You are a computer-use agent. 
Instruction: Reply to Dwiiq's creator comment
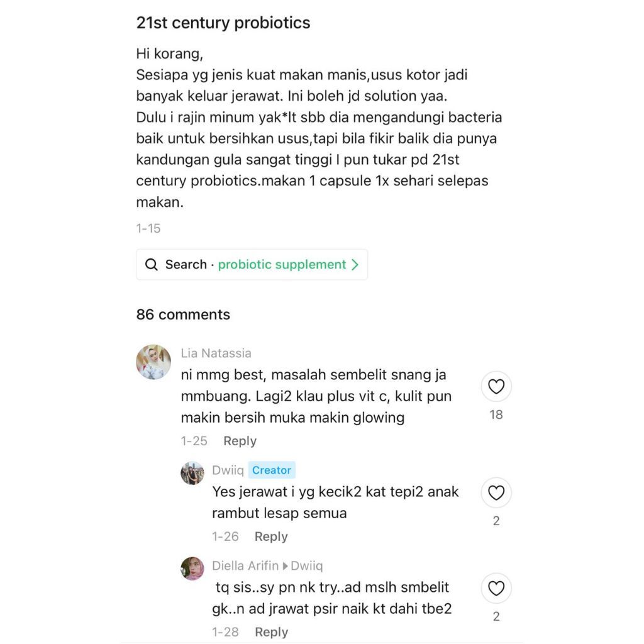pyautogui.click(x=271, y=536)
